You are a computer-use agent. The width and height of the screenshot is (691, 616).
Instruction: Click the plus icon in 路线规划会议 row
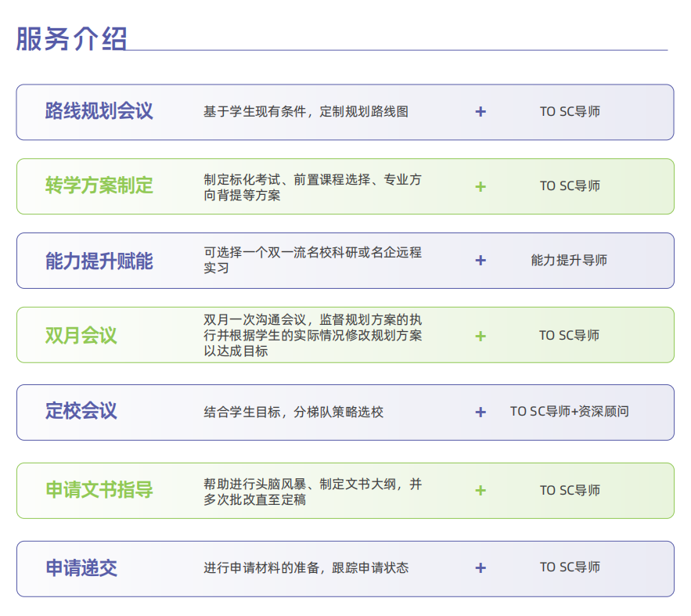click(480, 112)
